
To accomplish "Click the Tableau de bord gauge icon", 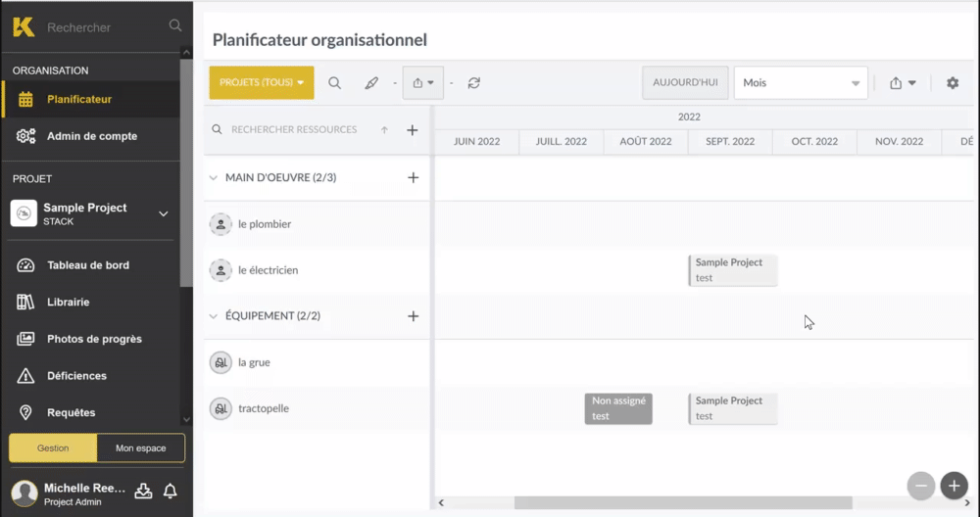I will [25, 265].
